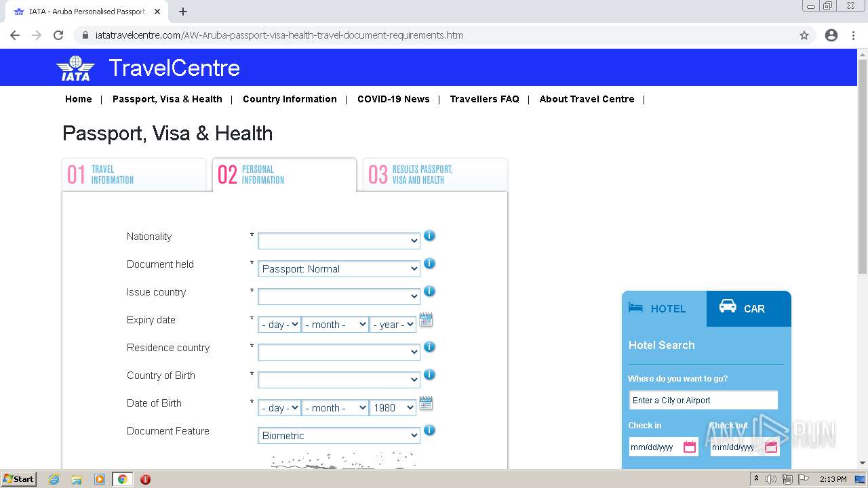Open info icon next to Nationality
This screenshot has width=868, height=488.
429,236
